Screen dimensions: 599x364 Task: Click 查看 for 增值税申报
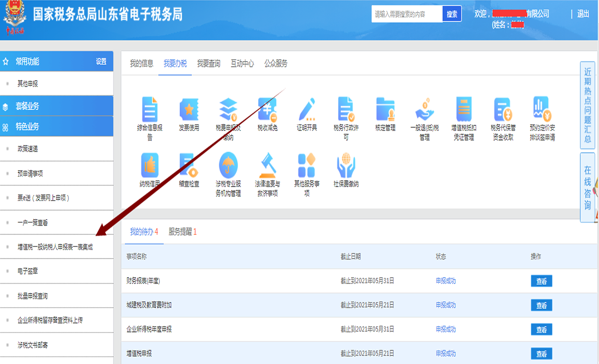[x=541, y=354]
